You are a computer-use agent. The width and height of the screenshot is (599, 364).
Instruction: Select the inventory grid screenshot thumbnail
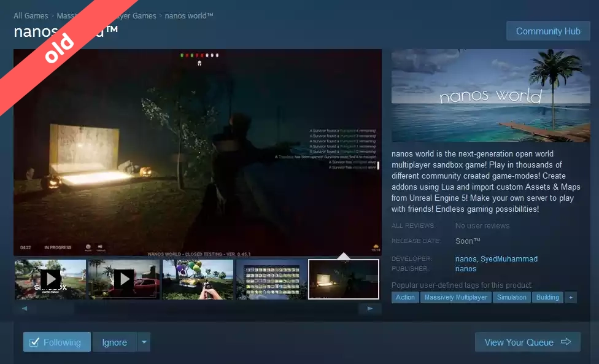272,279
